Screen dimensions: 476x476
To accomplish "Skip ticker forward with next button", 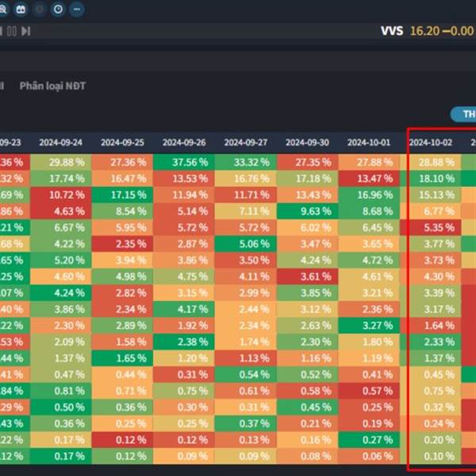I will tap(26, 31).
